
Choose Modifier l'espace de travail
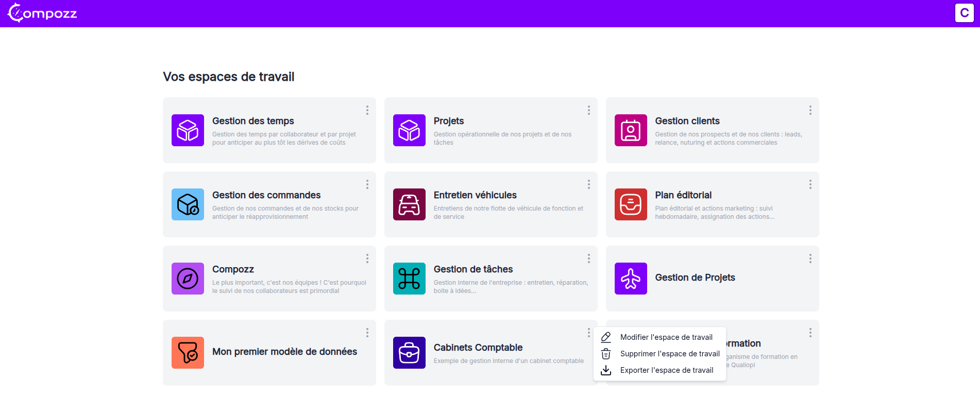[666, 337]
